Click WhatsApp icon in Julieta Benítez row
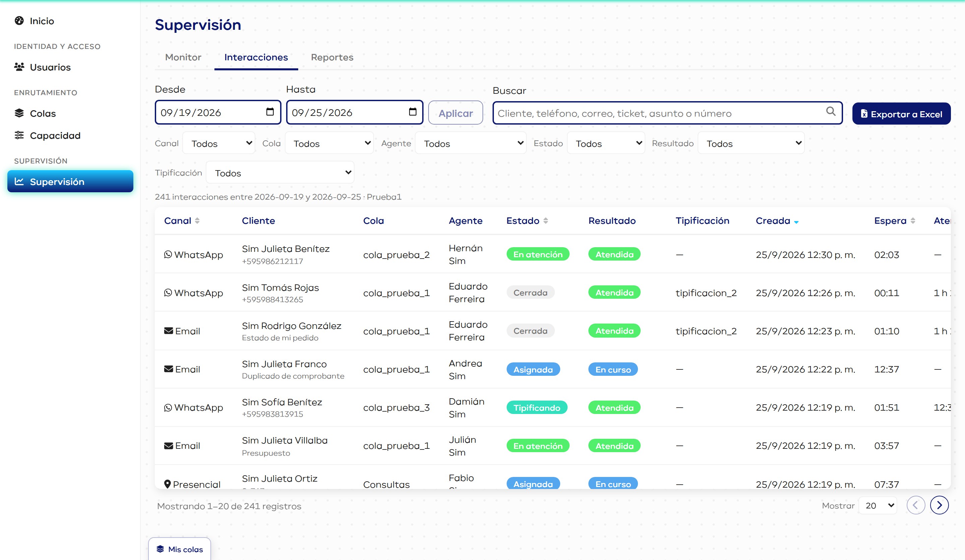 [168, 255]
